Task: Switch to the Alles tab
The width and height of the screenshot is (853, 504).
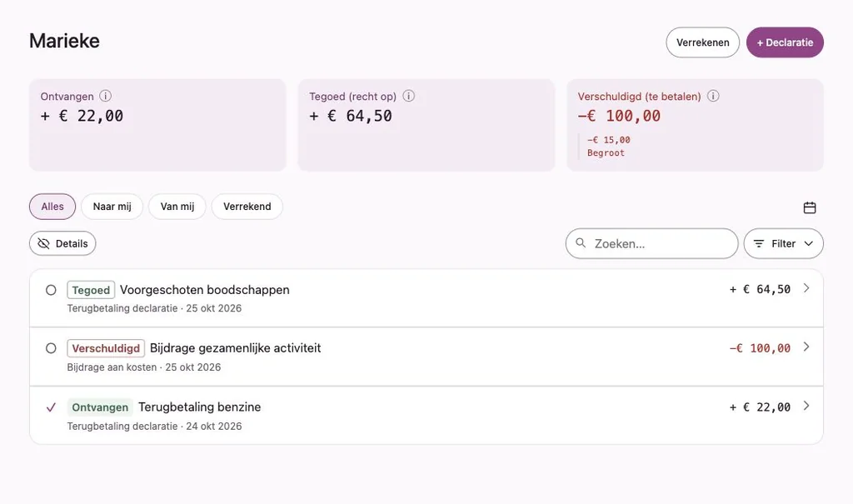Action: (x=52, y=207)
